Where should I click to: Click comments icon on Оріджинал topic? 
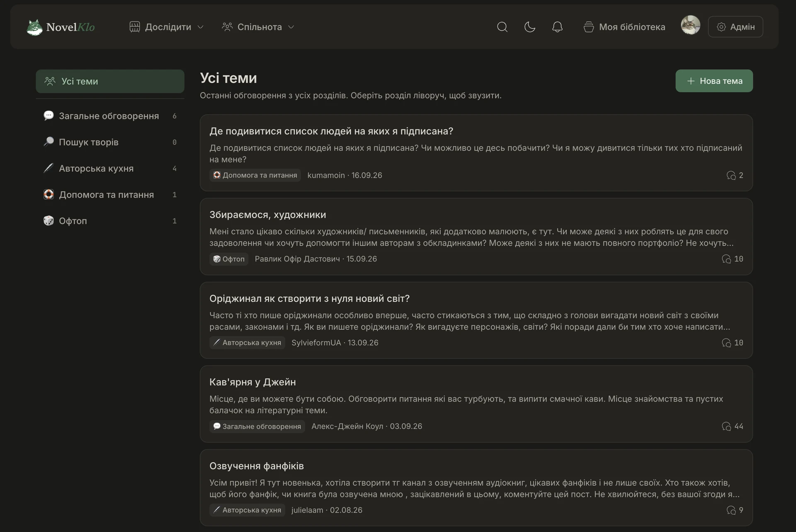[x=726, y=343]
